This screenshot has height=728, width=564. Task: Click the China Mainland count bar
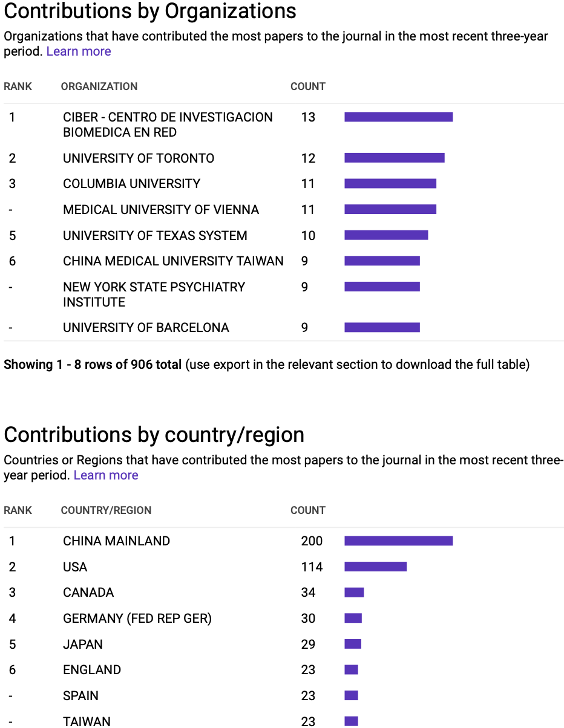click(x=399, y=541)
